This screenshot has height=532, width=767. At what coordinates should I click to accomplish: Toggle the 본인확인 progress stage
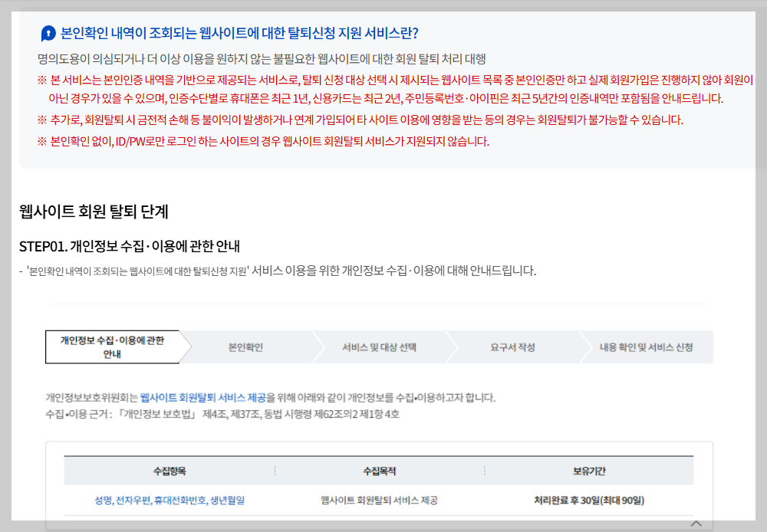coord(245,346)
